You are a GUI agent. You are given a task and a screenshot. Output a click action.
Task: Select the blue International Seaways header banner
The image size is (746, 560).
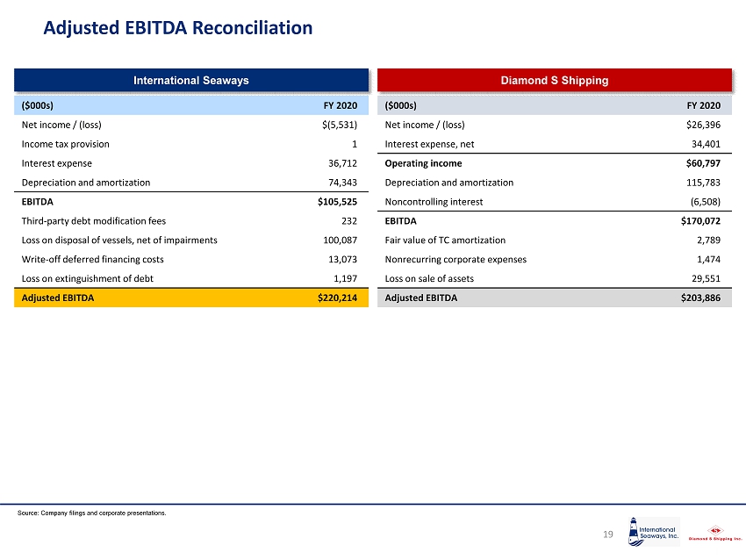(x=190, y=81)
